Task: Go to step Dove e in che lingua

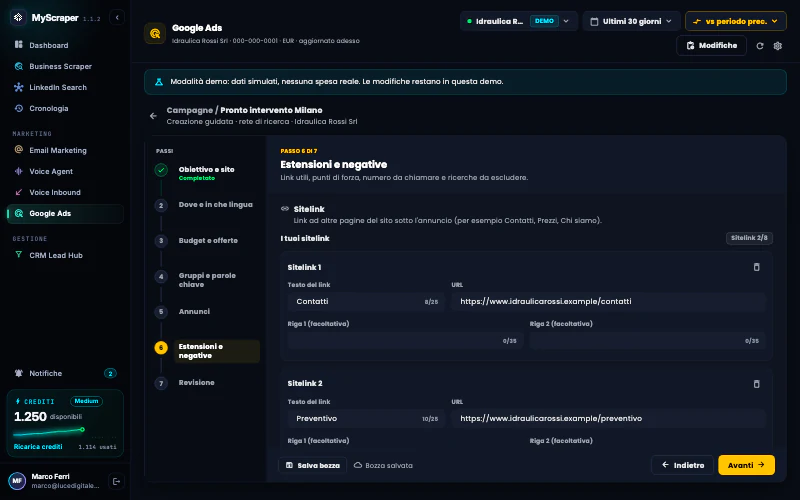Action: 206,205
